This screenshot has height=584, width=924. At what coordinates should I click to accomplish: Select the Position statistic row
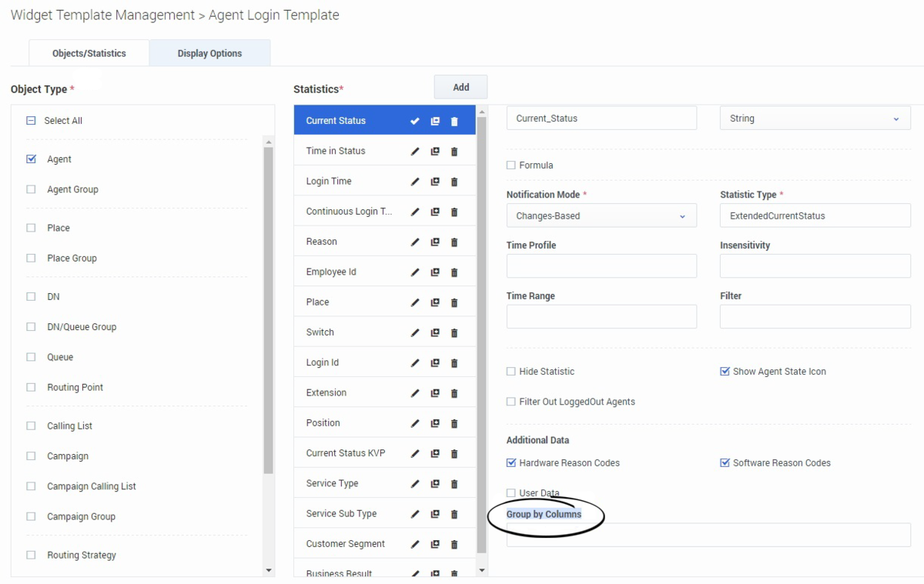click(346, 423)
